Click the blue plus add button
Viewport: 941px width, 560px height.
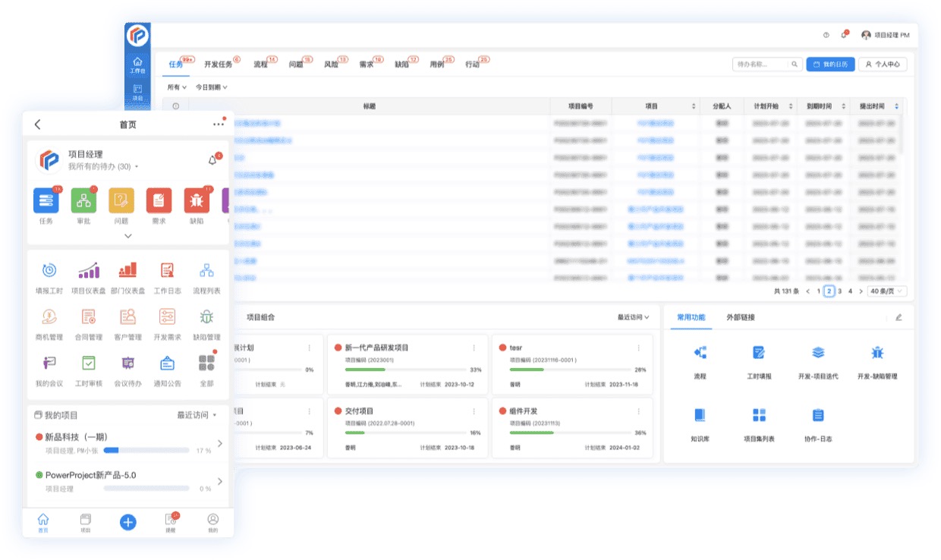[x=127, y=521]
